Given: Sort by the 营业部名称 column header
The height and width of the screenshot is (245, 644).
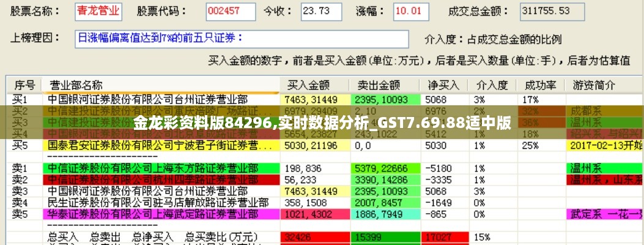Looking at the screenshot, I should [x=161, y=85].
